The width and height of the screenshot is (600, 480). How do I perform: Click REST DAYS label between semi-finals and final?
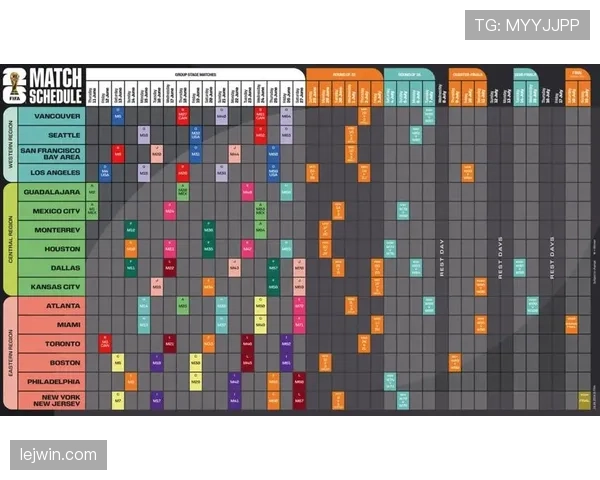point(552,258)
